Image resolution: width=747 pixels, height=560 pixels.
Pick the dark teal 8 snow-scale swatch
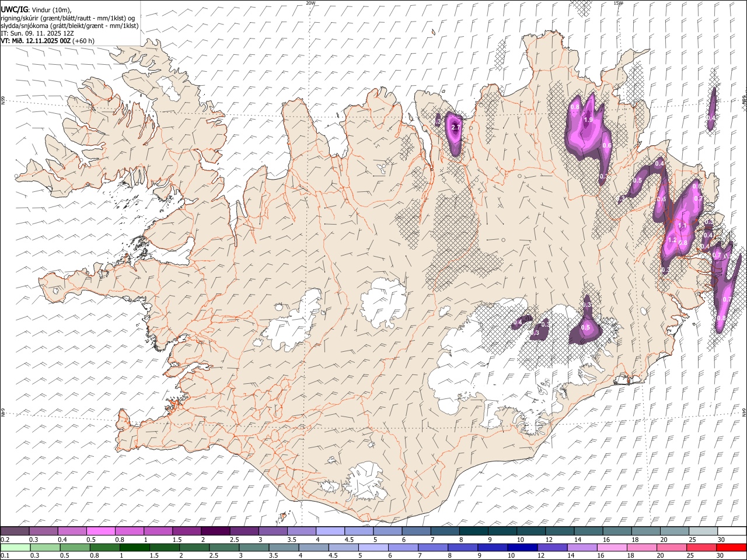473,531
